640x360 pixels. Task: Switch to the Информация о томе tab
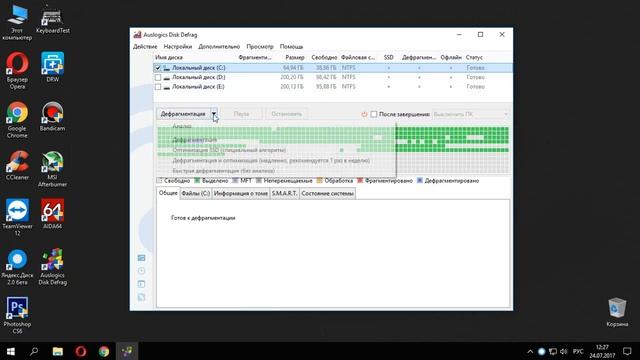point(241,193)
